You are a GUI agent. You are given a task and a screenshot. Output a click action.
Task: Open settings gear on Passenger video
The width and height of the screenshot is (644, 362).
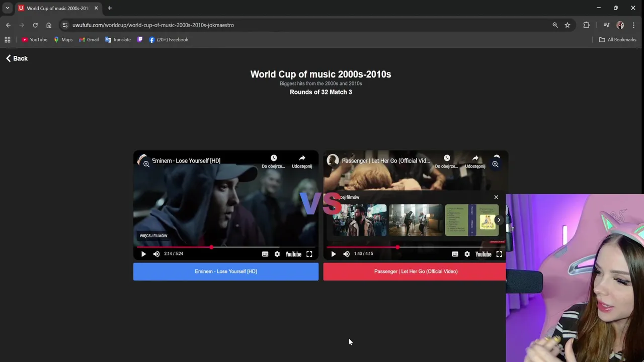click(467, 254)
